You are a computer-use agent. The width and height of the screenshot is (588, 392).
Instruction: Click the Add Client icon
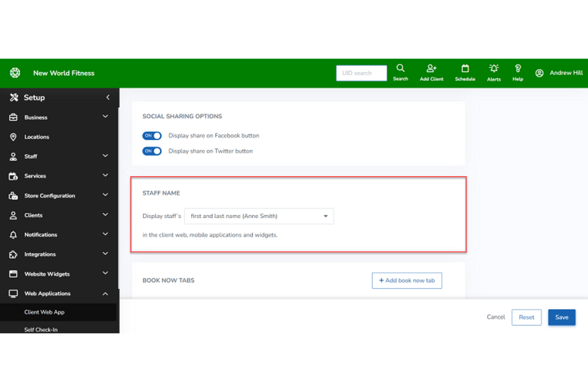(431, 68)
